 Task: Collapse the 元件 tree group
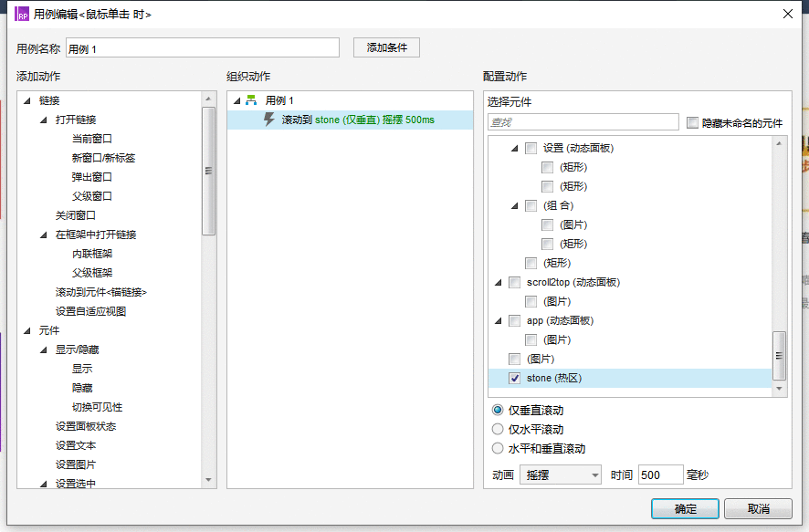coord(27,331)
